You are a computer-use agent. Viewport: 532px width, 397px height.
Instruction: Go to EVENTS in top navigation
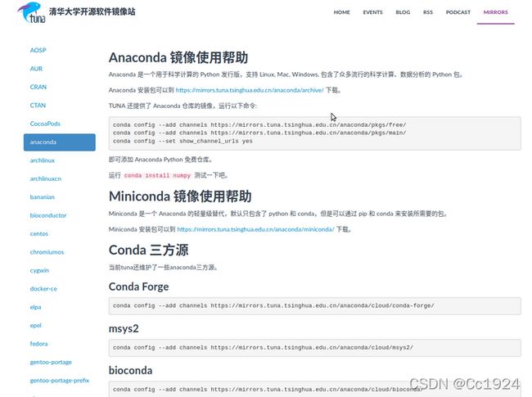(x=372, y=12)
